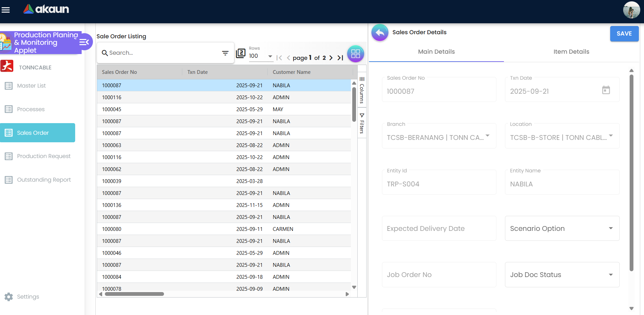
Task: Click the back arrow in Sales Order Details
Action: [380, 33]
